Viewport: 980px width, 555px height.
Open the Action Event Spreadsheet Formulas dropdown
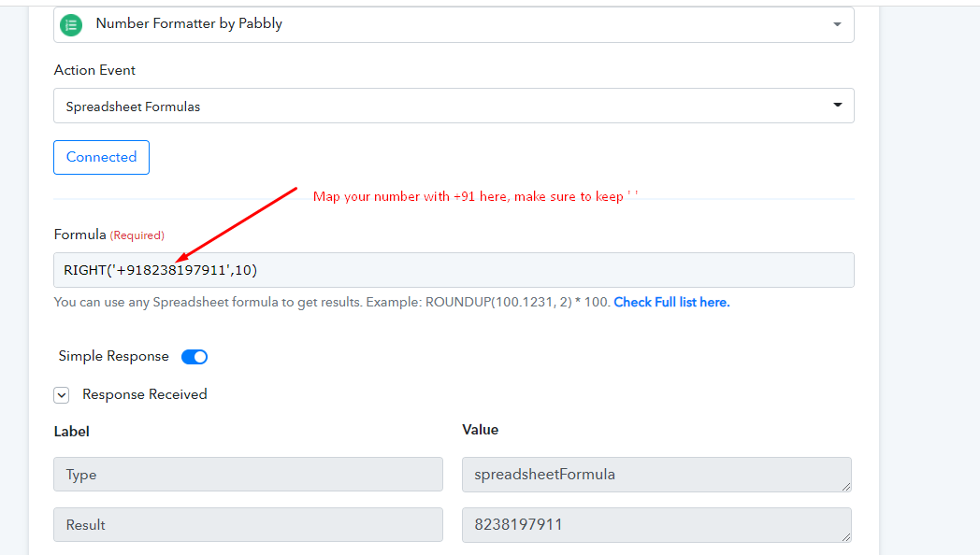(x=454, y=106)
